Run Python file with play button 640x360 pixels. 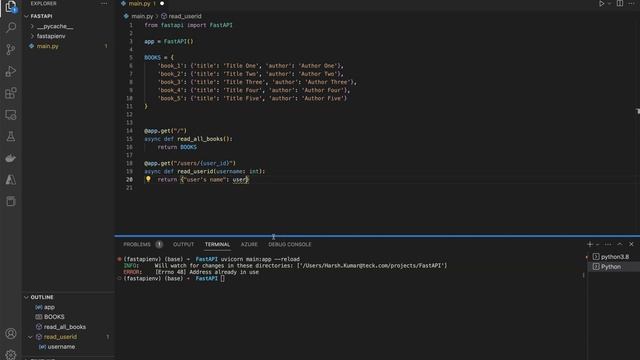tap(601, 4)
